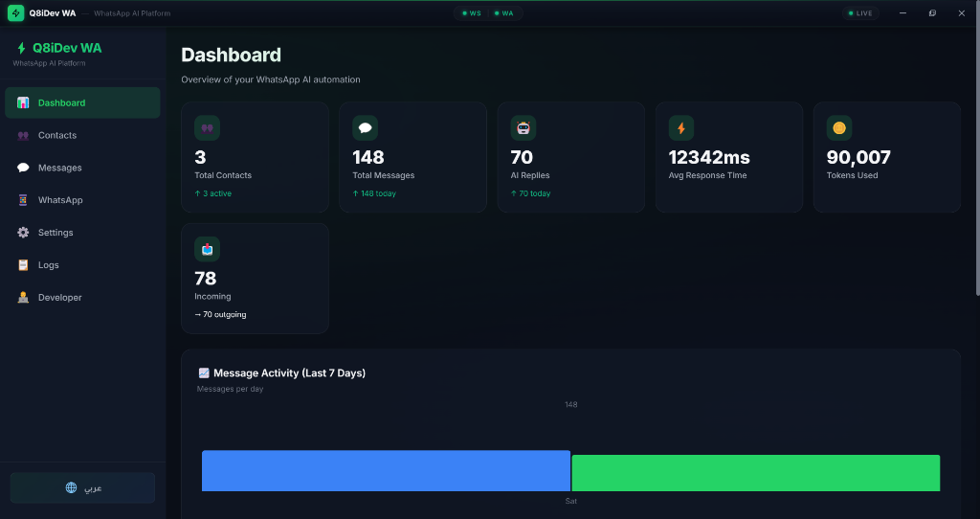This screenshot has height=519, width=980.
Task: Click the Total Contacts card icon
Action: pyautogui.click(x=207, y=128)
